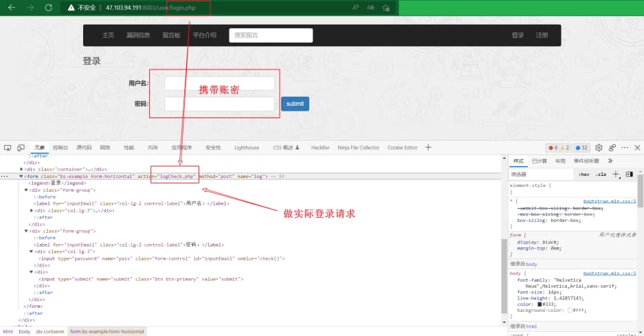Image resolution: width=644 pixels, height=336 pixels.
Task: Focus the navbar search input 搜索留言
Action: 271,35
